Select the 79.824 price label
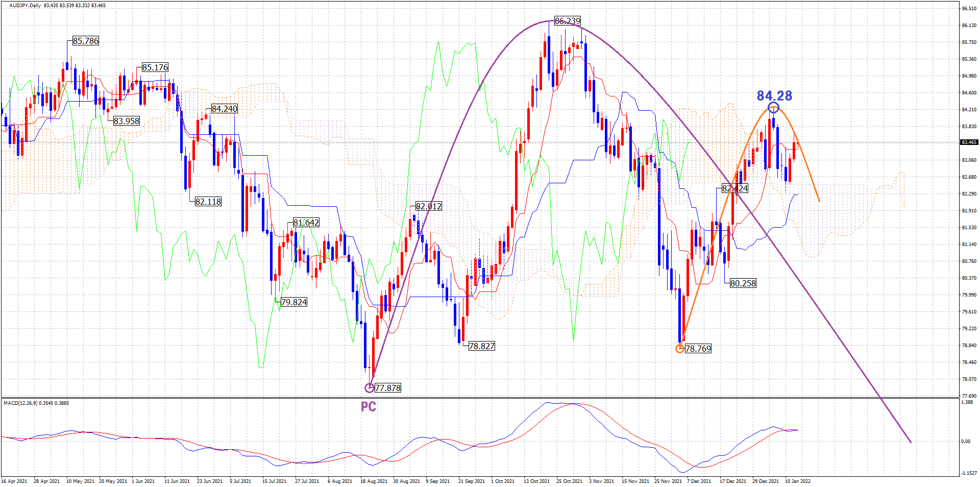The image size is (980, 487). click(294, 302)
